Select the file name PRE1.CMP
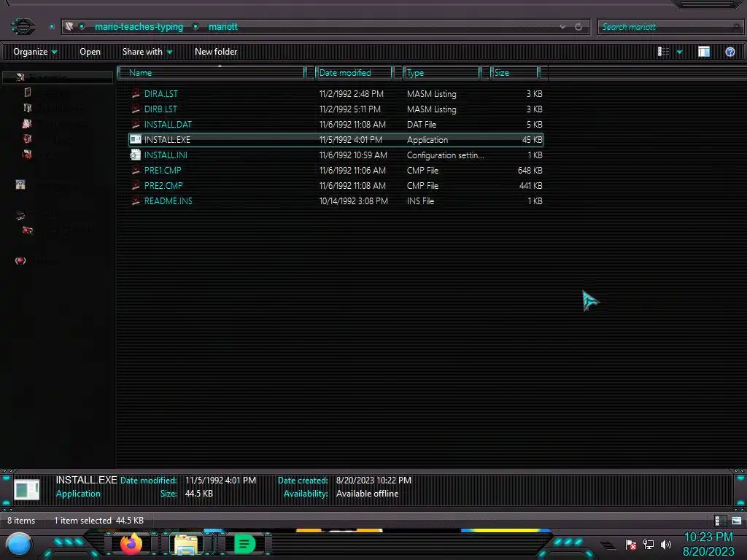Screen dimensions: 747x560 [x=163, y=170]
